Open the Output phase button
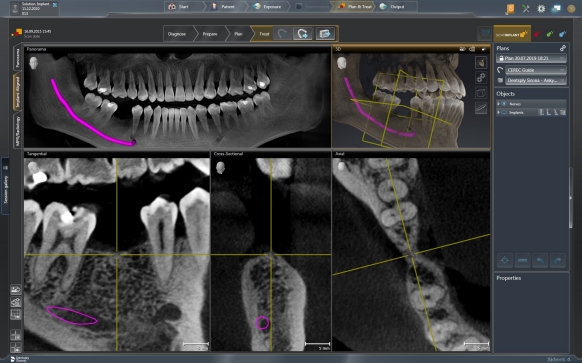Viewport: 582px width, 363px height. (393, 7)
